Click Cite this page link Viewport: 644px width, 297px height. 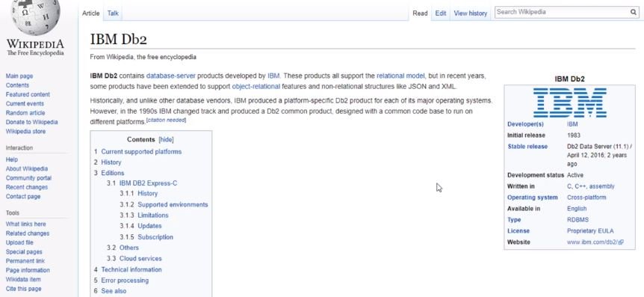pos(23,289)
